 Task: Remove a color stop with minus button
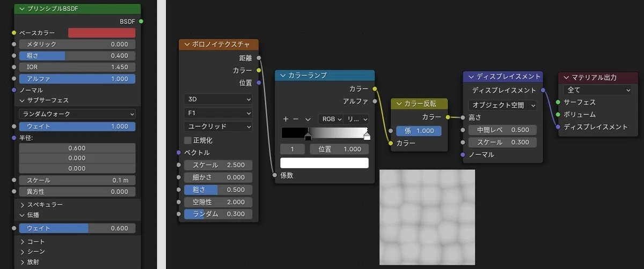click(296, 119)
